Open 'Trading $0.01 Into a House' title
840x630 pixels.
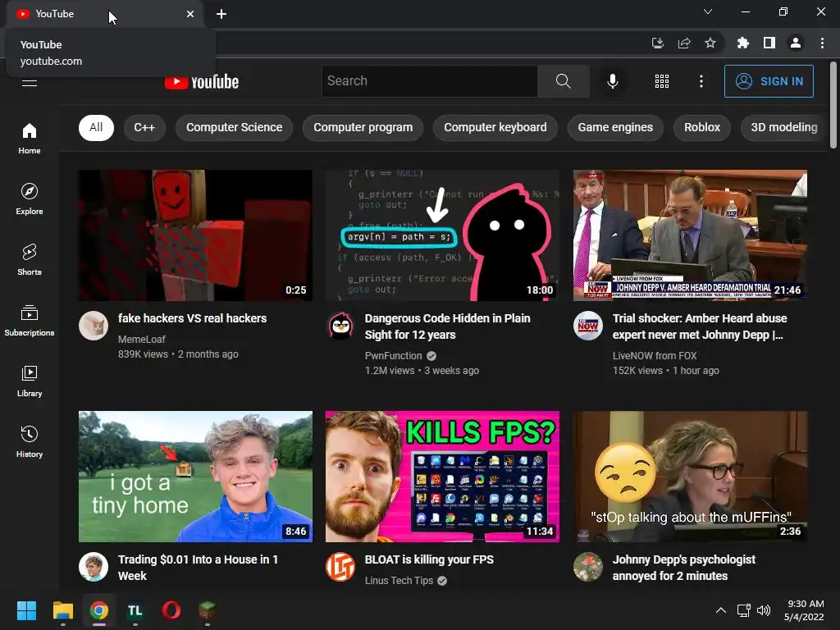pyautogui.click(x=198, y=568)
